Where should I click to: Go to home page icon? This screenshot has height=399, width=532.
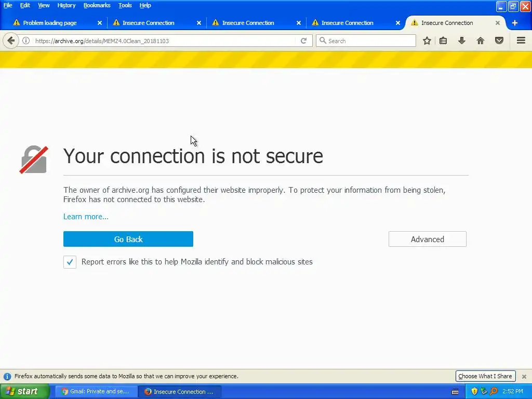tap(480, 41)
